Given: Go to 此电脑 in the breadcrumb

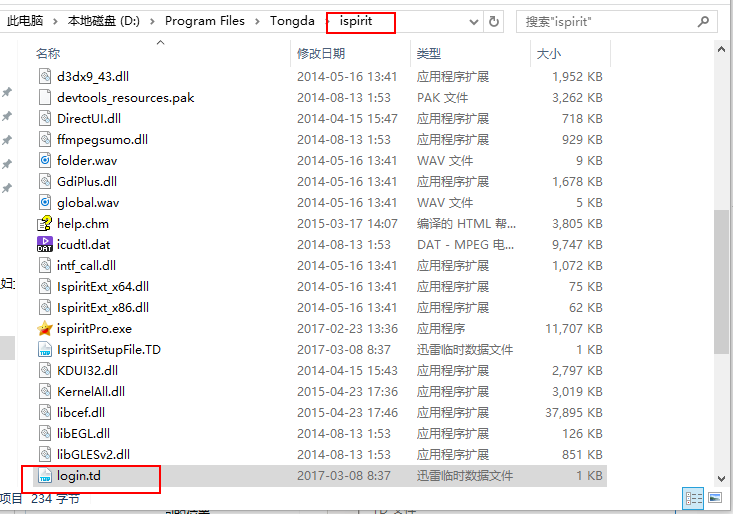Looking at the screenshot, I should (x=25, y=21).
